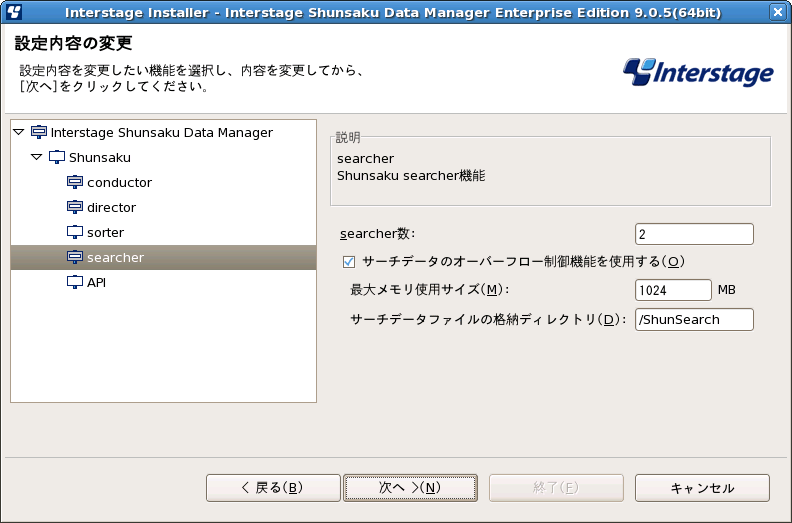The width and height of the screenshot is (792, 523).
Task: Click the conductor component icon
Action: pos(75,182)
